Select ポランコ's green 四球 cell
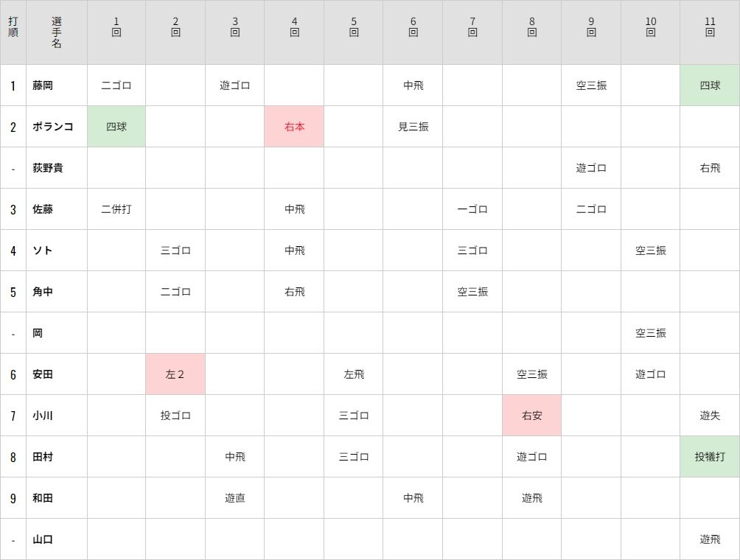This screenshot has width=740, height=560. point(116,127)
